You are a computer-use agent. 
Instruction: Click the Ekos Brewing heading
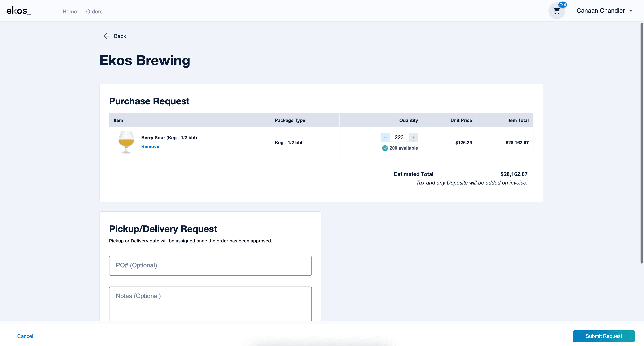click(145, 61)
